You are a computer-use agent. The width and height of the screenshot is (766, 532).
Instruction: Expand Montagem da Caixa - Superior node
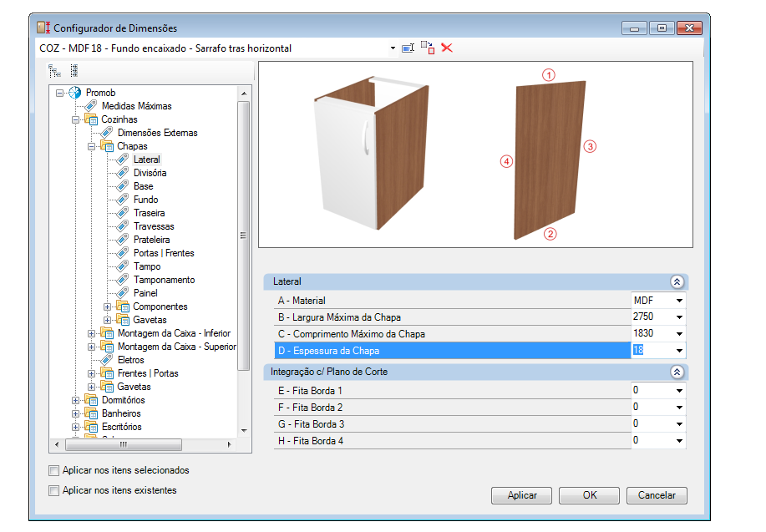tap(91, 347)
